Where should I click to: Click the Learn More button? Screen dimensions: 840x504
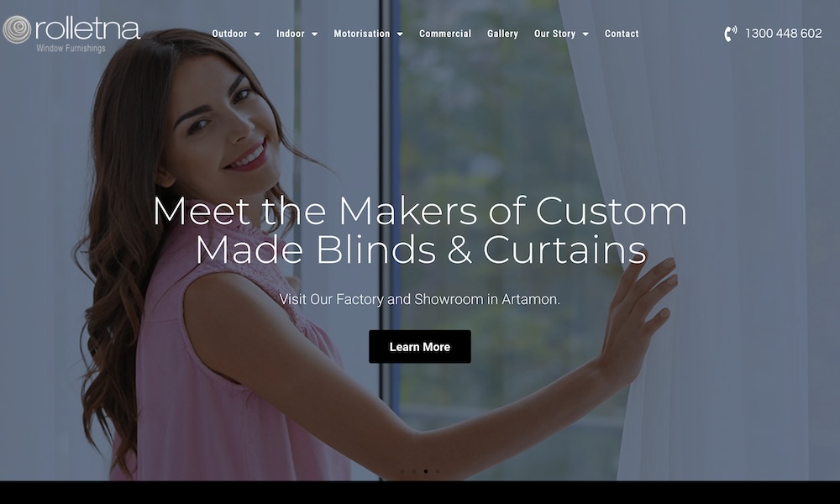point(420,347)
